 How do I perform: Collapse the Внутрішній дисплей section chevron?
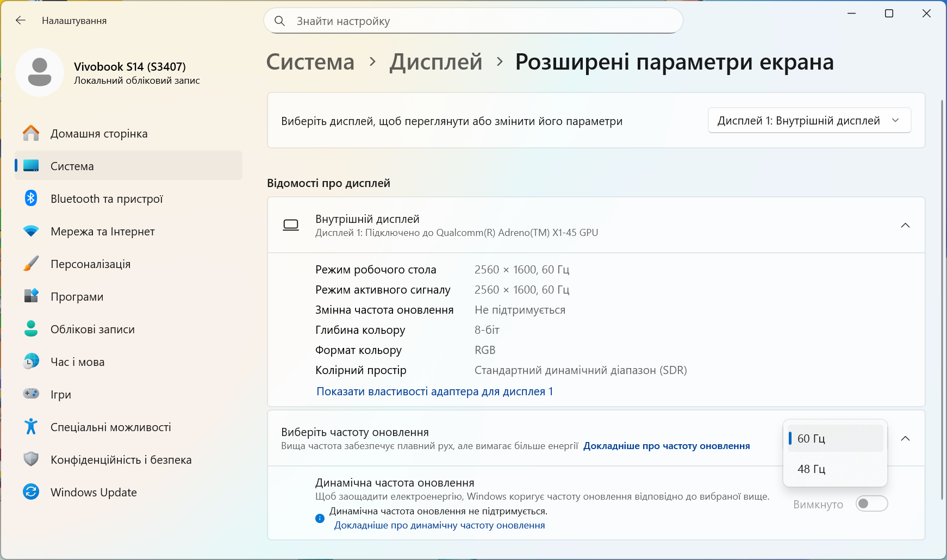pyautogui.click(x=905, y=225)
